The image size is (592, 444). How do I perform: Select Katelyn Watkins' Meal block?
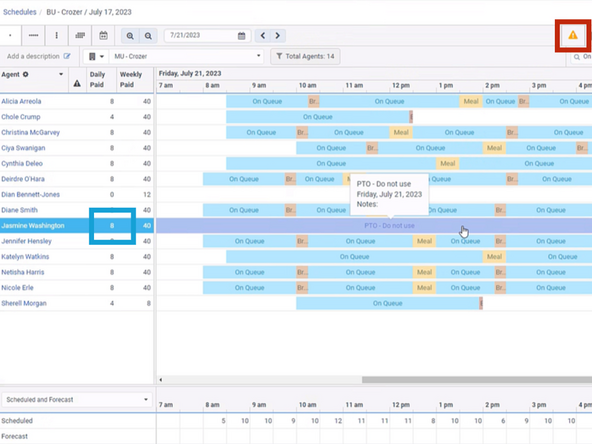click(494, 256)
